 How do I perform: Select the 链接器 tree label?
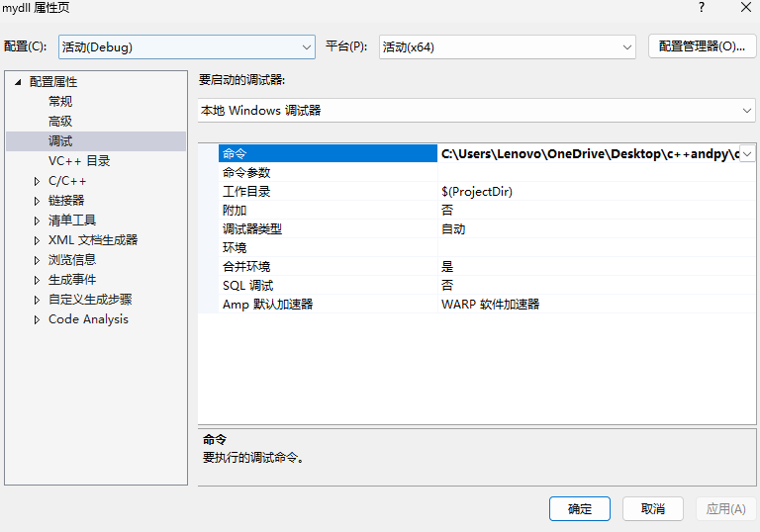pos(66,200)
